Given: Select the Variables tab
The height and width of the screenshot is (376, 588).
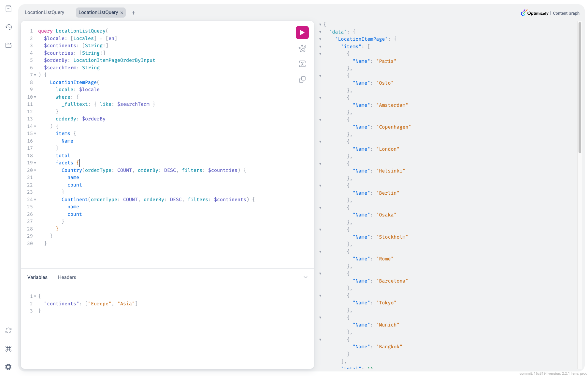Looking at the screenshot, I should (x=37, y=277).
